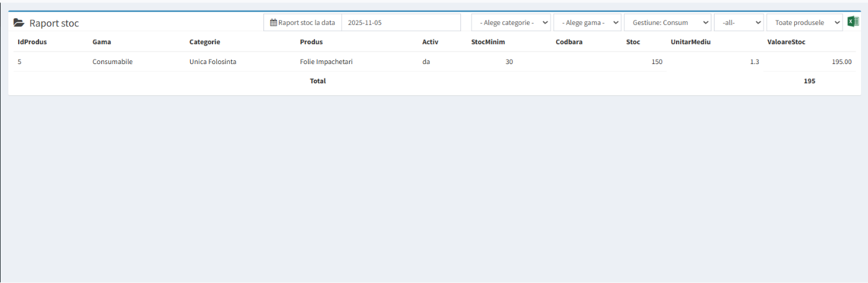The width and height of the screenshot is (868, 283).
Task: Click the Raport stoc la data label
Action: tap(306, 22)
